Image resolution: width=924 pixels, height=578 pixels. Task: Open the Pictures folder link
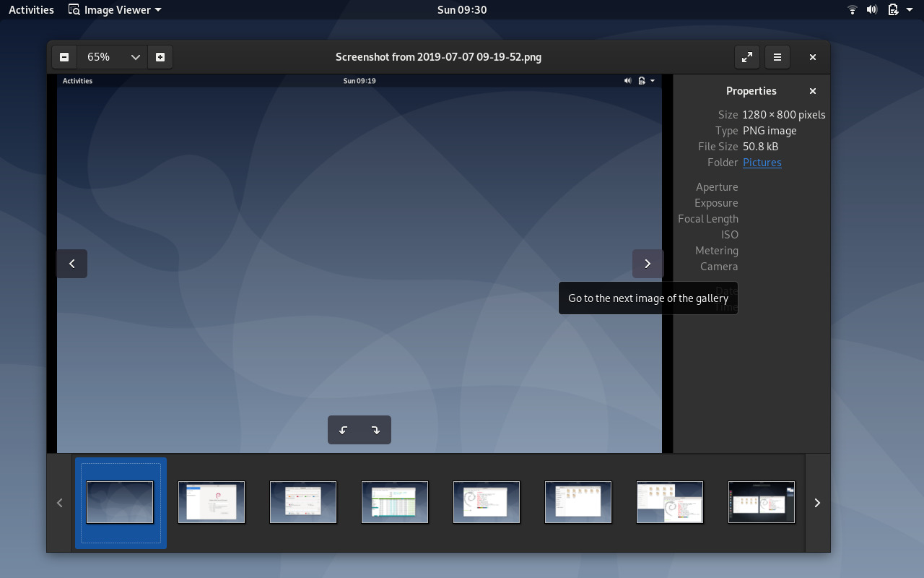pos(762,163)
